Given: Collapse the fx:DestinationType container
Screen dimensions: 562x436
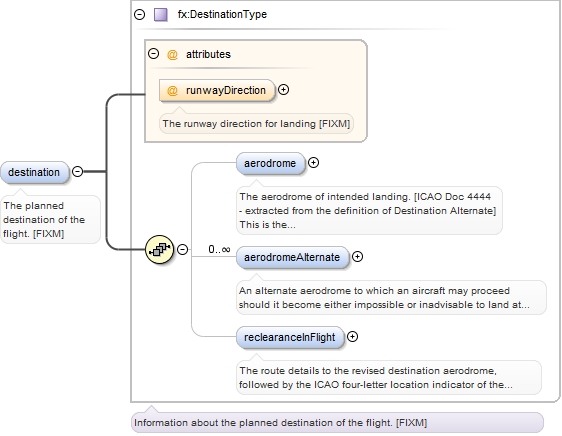Looking at the screenshot, I should (139, 14).
